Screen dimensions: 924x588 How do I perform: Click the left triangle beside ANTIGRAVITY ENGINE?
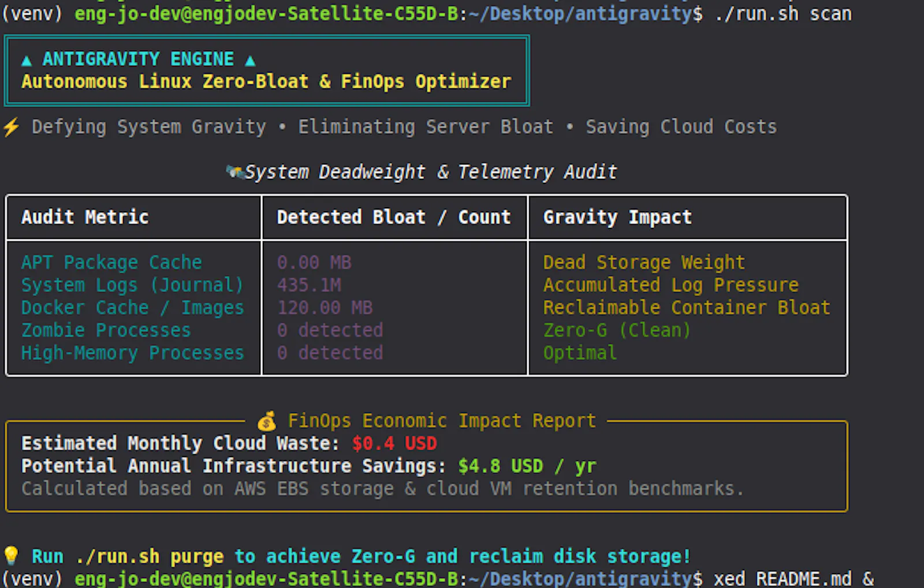tap(27, 60)
